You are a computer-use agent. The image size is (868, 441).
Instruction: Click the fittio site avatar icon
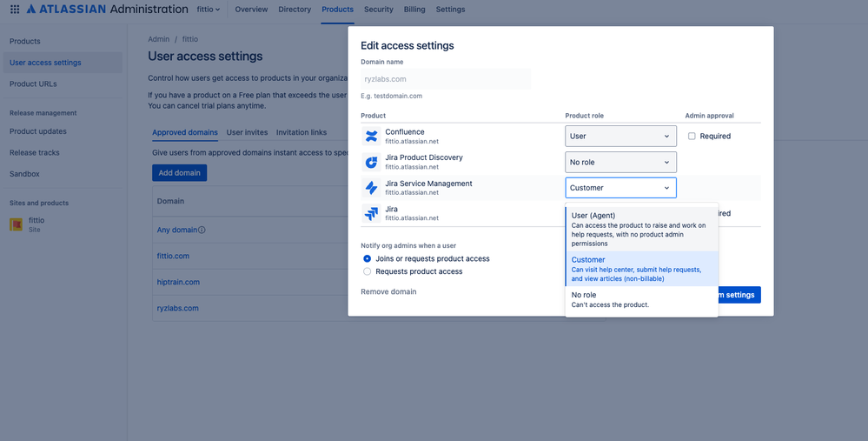coord(17,224)
